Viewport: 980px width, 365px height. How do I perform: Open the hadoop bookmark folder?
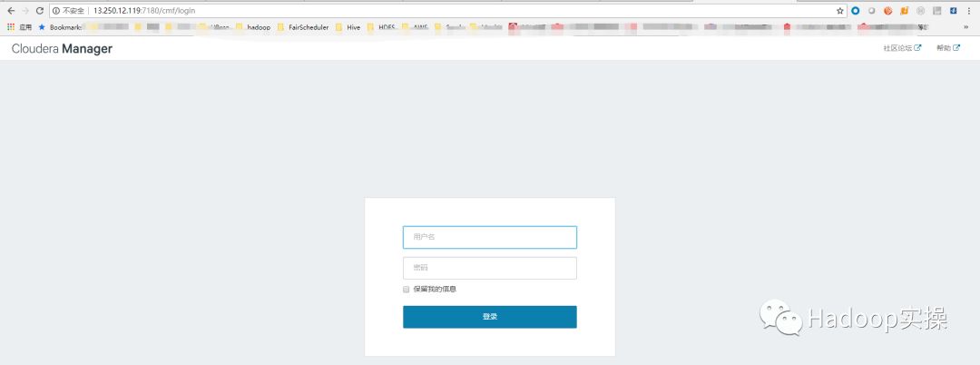point(253,27)
